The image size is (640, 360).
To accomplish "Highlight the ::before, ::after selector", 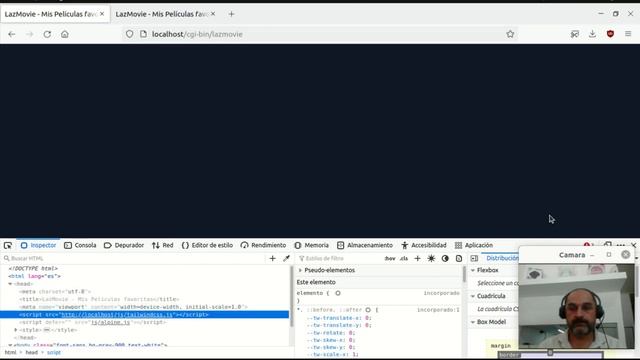I will (x=368, y=310).
